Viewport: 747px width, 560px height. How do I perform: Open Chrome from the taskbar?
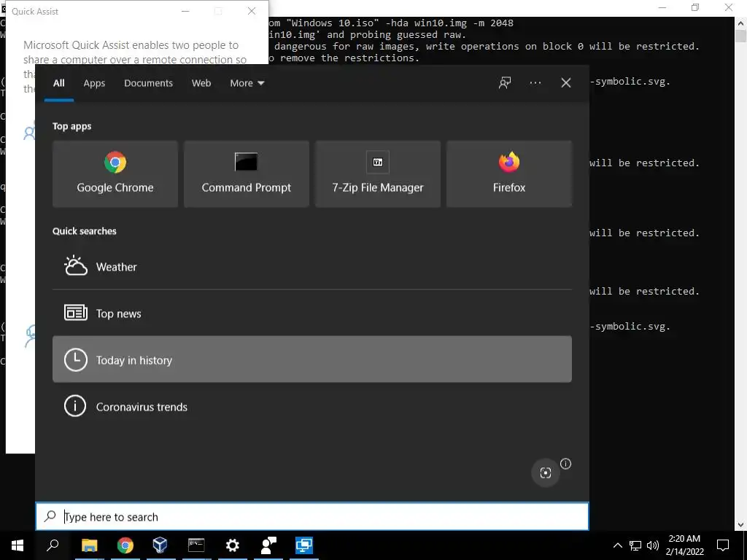(x=125, y=545)
